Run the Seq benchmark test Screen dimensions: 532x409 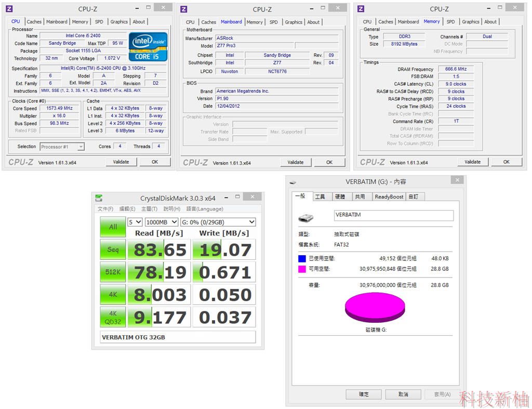[x=113, y=249]
